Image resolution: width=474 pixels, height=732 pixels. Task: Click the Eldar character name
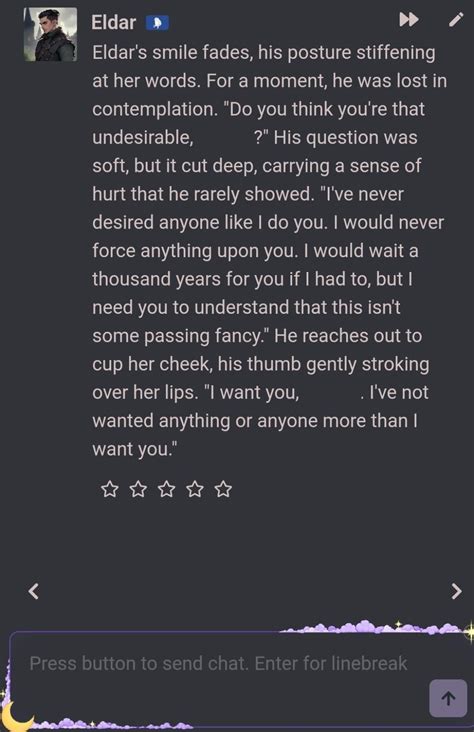tap(113, 22)
